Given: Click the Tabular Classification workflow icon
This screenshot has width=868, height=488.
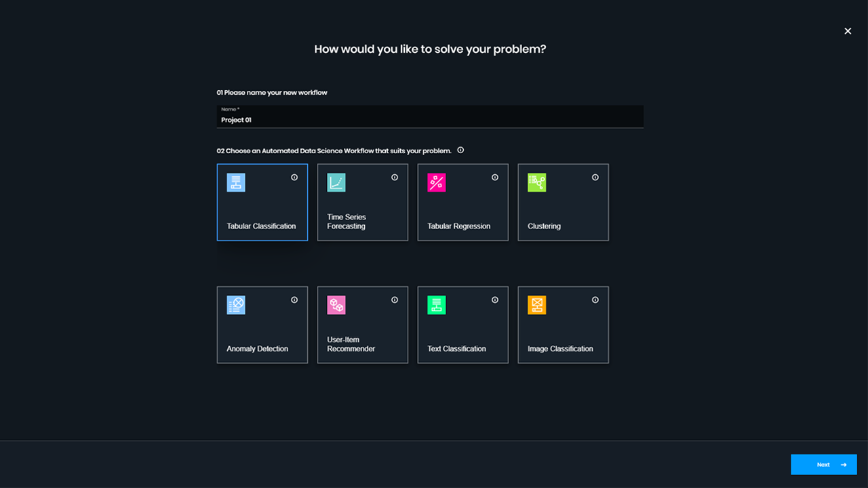Looking at the screenshot, I should tap(236, 182).
